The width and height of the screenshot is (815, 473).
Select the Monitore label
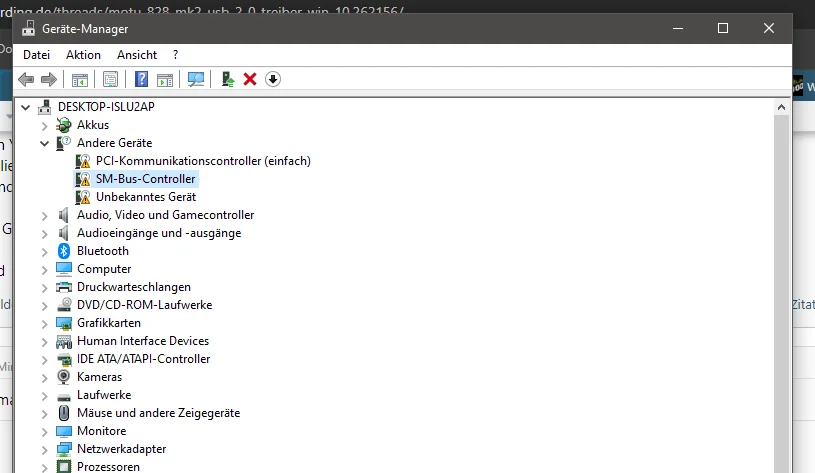click(101, 431)
